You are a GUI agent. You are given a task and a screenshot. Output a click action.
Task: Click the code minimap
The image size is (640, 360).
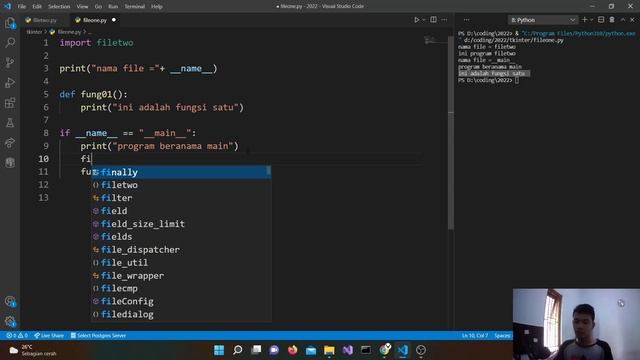tap(435, 40)
